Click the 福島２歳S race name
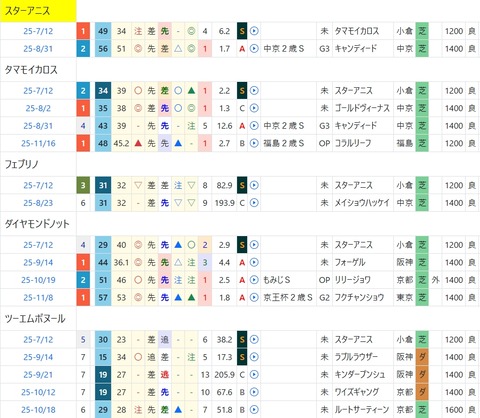Viewport: 480px width, 418px height. coord(284,143)
